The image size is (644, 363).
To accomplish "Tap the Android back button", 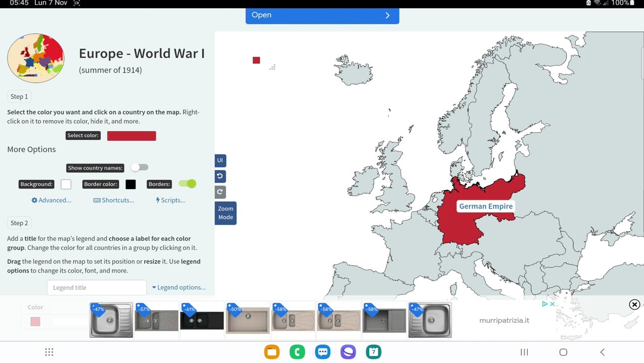I will [x=602, y=352].
